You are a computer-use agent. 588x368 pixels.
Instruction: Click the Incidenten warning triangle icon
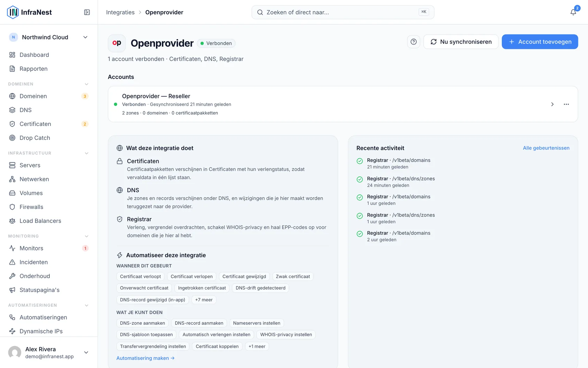coord(12,262)
